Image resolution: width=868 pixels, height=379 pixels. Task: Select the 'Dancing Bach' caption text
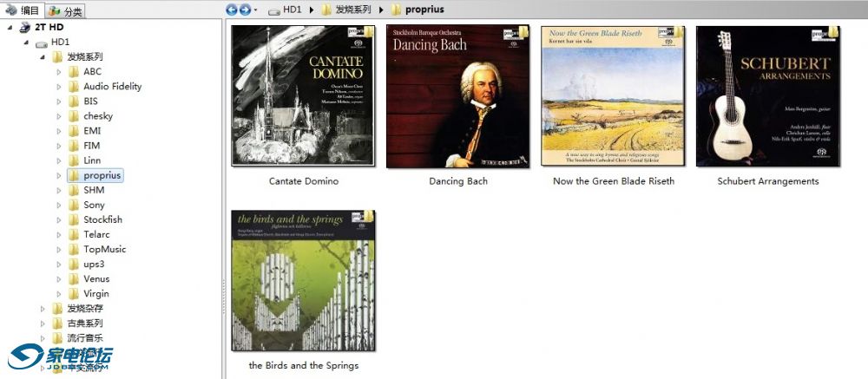(x=458, y=181)
